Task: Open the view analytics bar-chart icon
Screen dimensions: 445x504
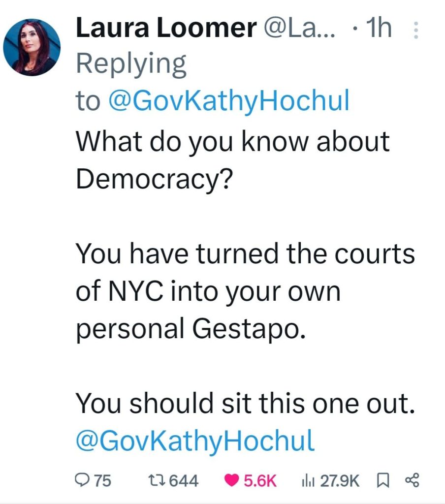Action: click(308, 480)
